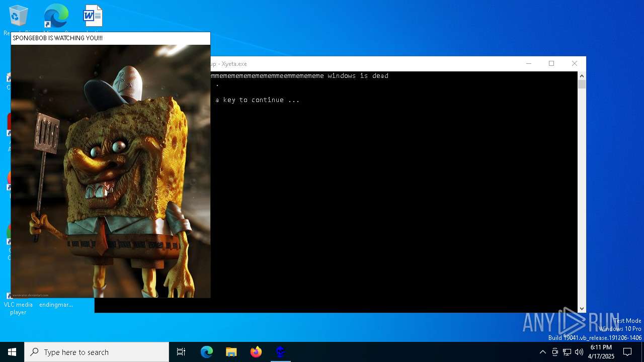Show hidden system tray icons
The height and width of the screenshot is (362, 644).
[x=542, y=352]
